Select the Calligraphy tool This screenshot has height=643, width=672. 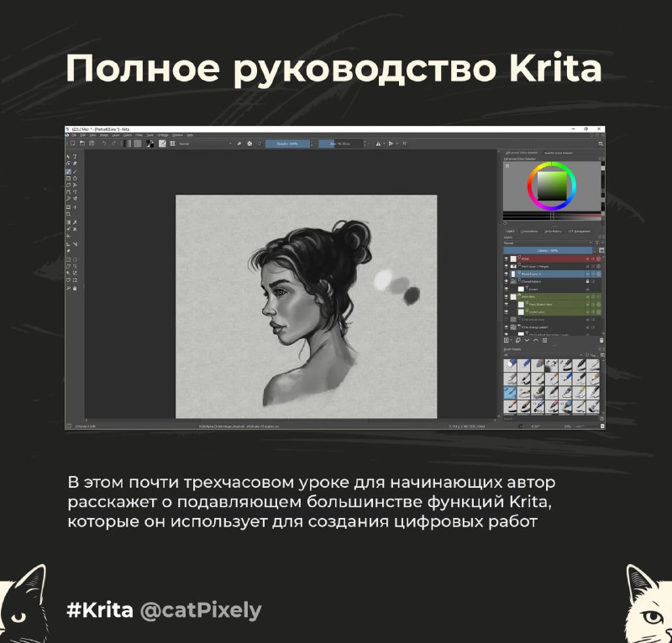(x=75, y=164)
